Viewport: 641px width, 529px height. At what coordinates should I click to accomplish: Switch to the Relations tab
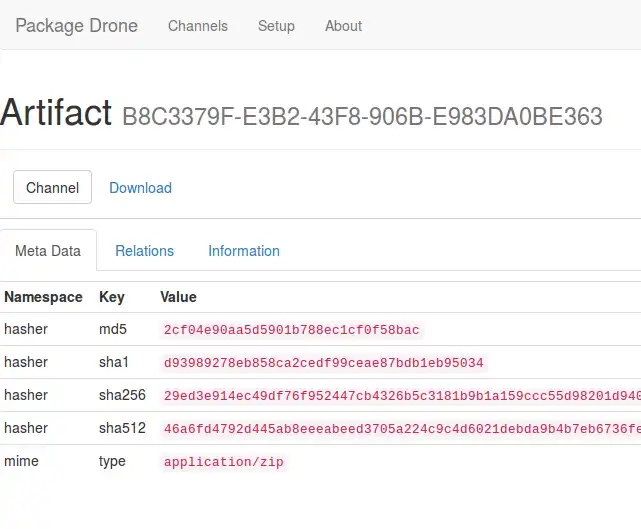144,251
